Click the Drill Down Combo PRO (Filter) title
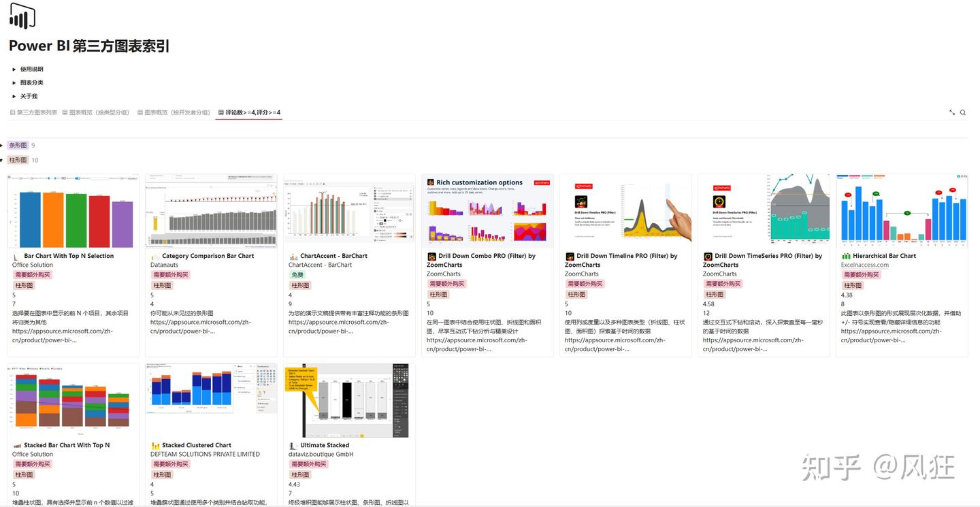Viewport: 980px width, 507px height. pyautogui.click(x=481, y=261)
